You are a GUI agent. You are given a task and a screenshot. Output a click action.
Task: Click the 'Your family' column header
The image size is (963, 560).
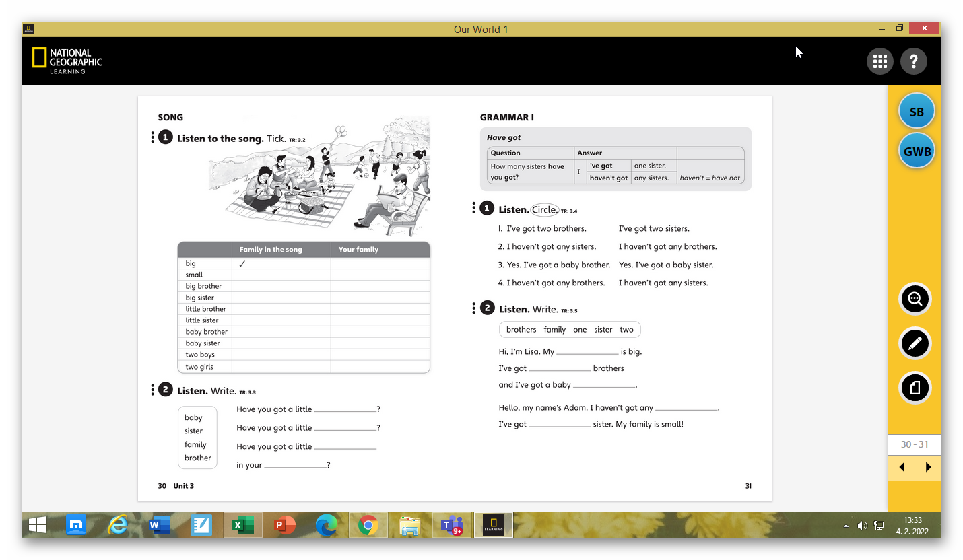(x=358, y=249)
